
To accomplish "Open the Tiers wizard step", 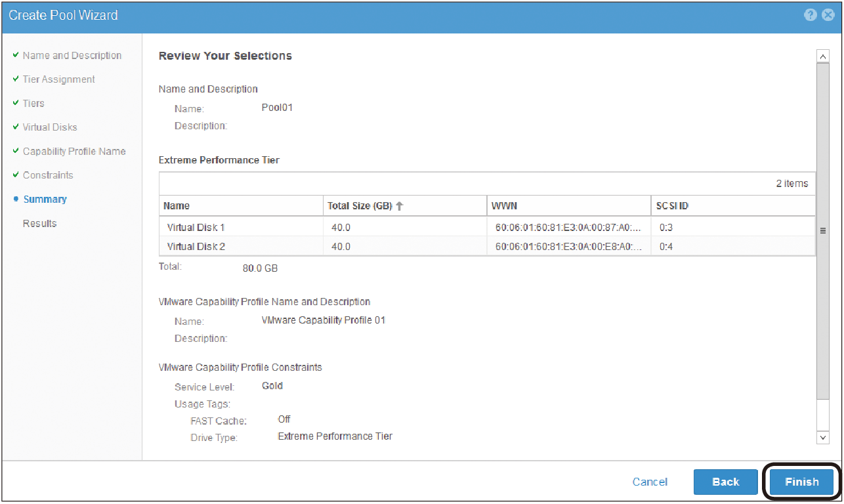I will 33,103.
